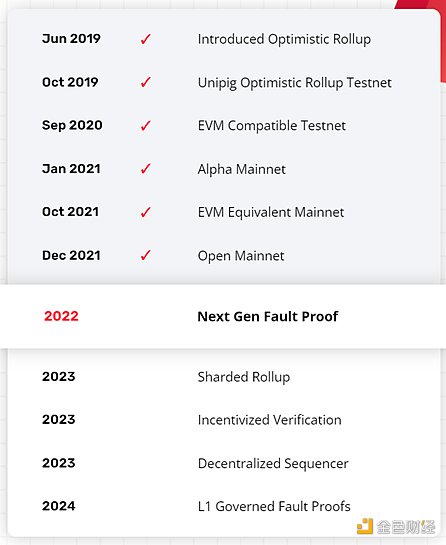This screenshot has width=446, height=545.
Task: Select the 'Sharded Rollup' roadmap item
Action: (x=244, y=377)
